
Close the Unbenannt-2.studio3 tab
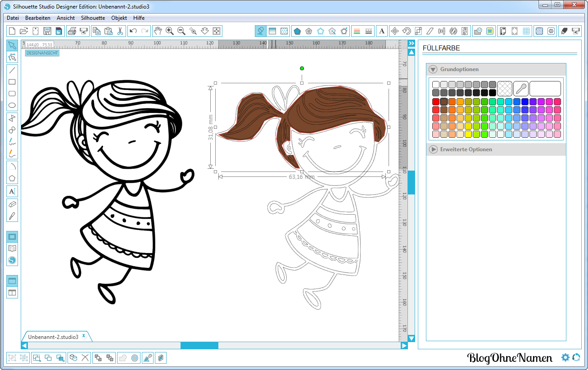pyautogui.click(x=84, y=336)
